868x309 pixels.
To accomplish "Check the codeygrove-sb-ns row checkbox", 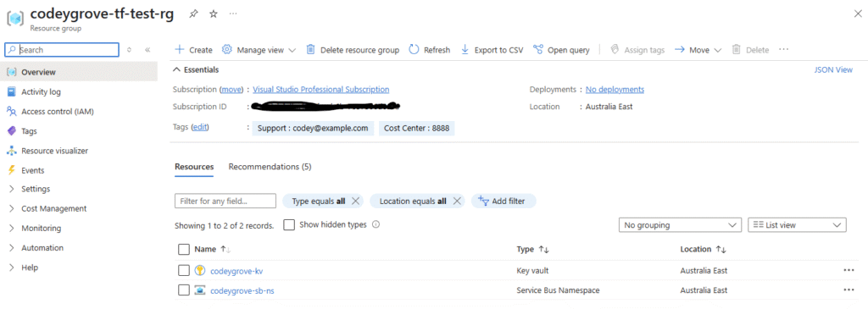I will pos(184,290).
